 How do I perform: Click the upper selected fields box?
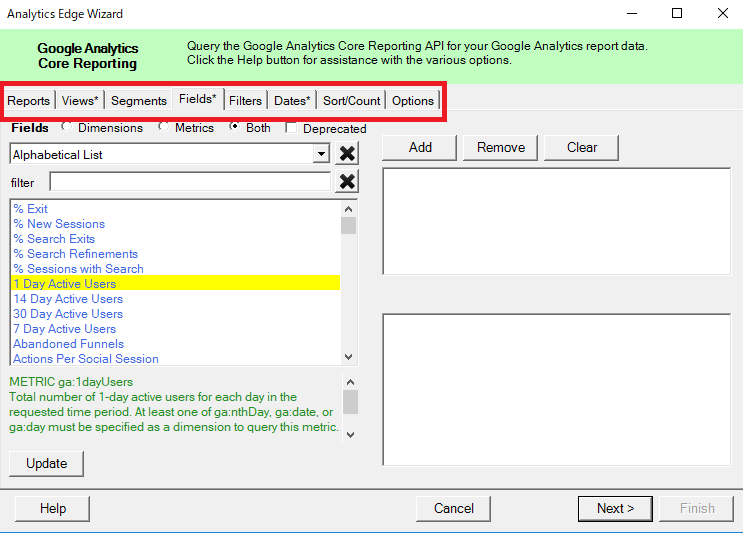[557, 221]
